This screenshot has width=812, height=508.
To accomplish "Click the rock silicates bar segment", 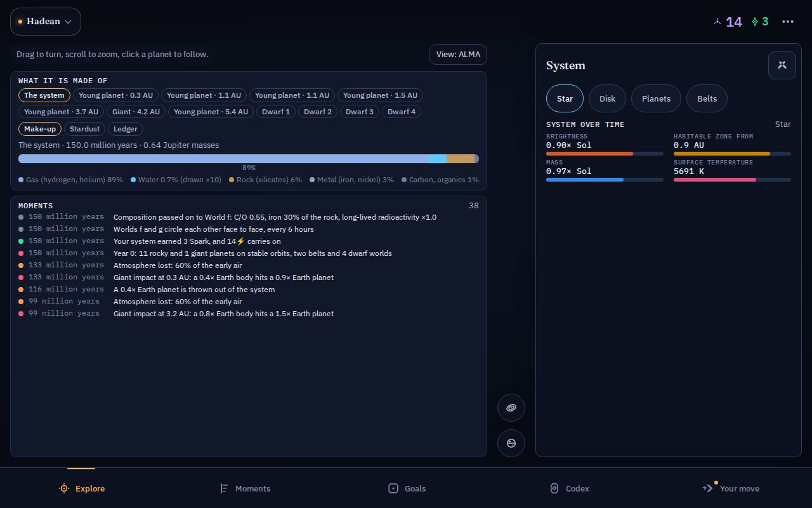I will 461,159.
